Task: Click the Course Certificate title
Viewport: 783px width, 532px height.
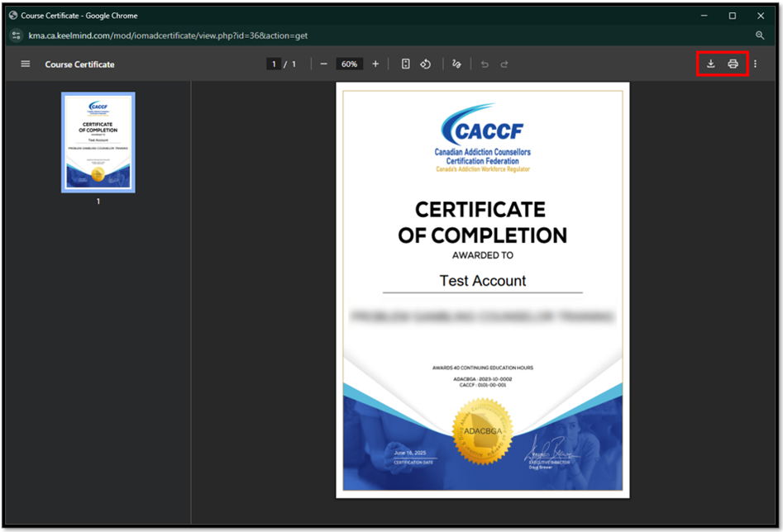Action: tap(79, 64)
